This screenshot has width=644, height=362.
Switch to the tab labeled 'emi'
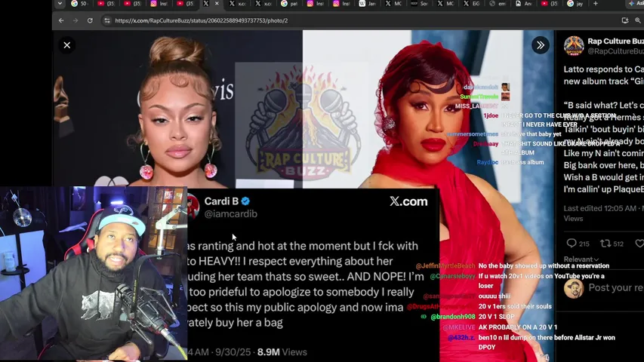(498, 4)
